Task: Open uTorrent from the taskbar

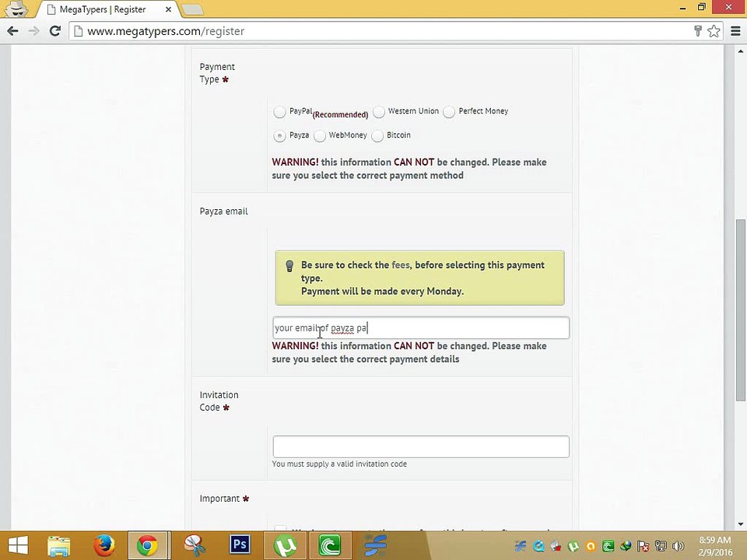Action: coord(285,545)
